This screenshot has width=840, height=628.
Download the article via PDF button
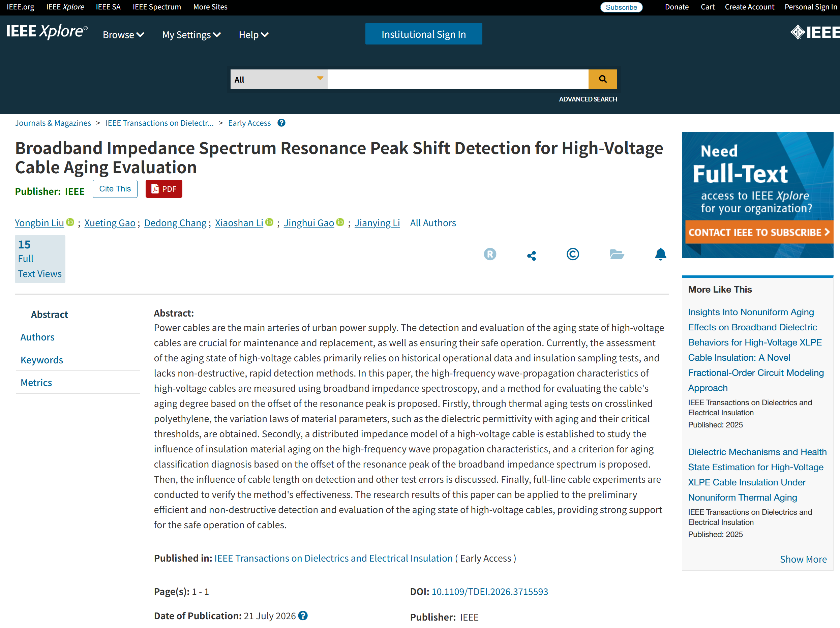pyautogui.click(x=164, y=189)
